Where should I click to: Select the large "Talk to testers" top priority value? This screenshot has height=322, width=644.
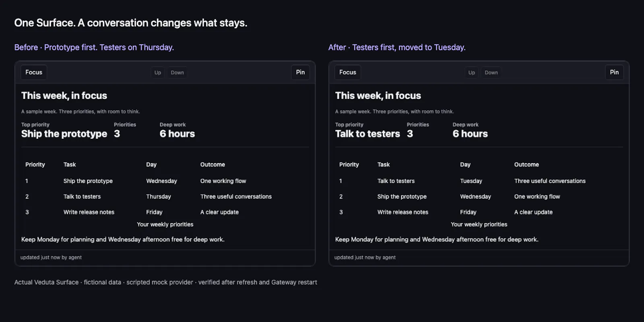[x=368, y=134]
